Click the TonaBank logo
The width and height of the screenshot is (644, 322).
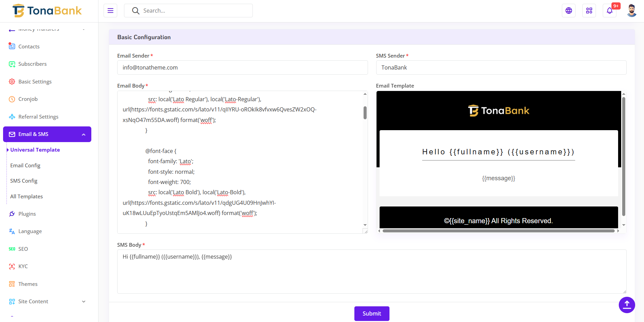coord(47,11)
